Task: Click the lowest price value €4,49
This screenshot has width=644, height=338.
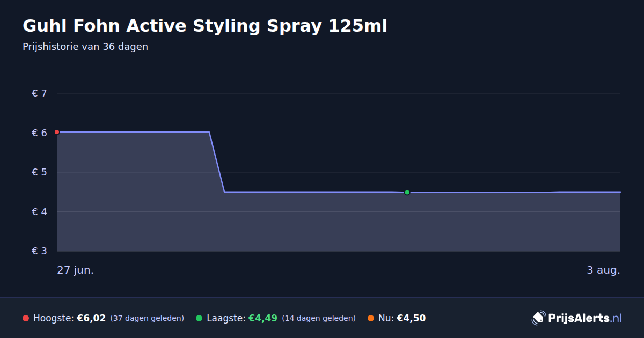Action: (x=262, y=318)
